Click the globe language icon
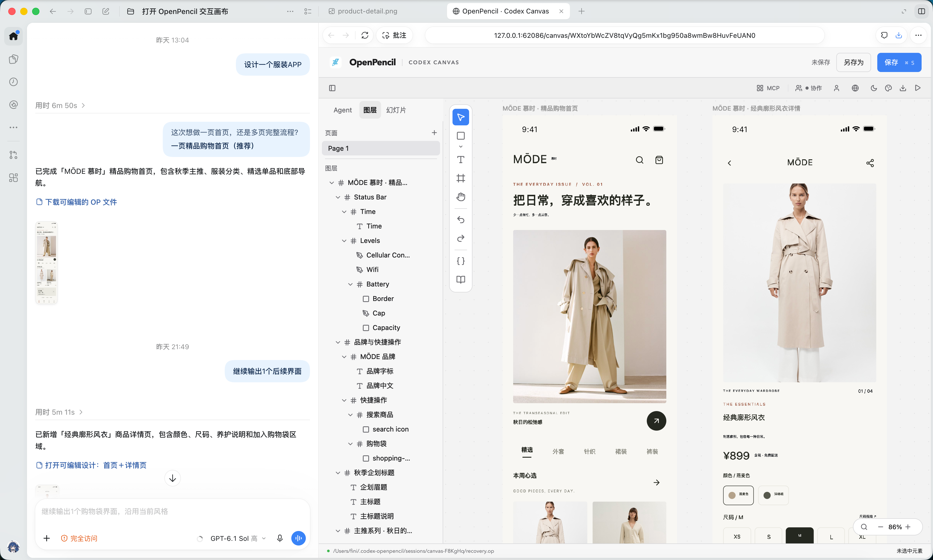The height and width of the screenshot is (560, 933). point(855,88)
